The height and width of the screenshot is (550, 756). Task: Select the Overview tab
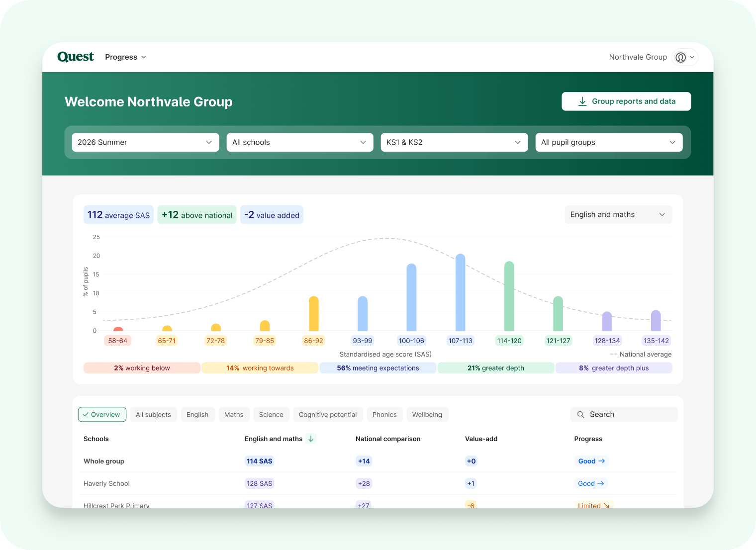[x=102, y=414]
